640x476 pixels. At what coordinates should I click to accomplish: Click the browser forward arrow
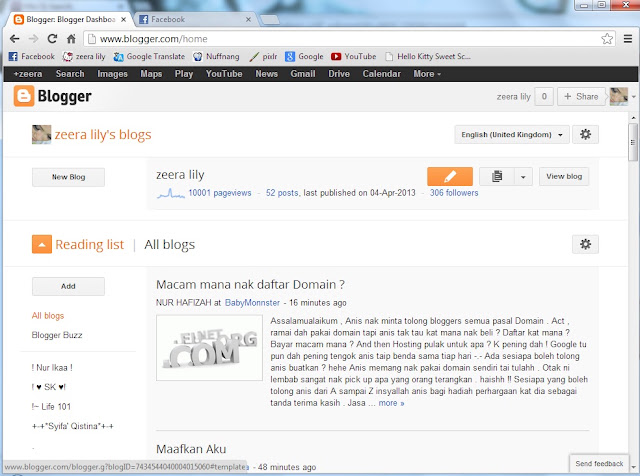coord(33,39)
